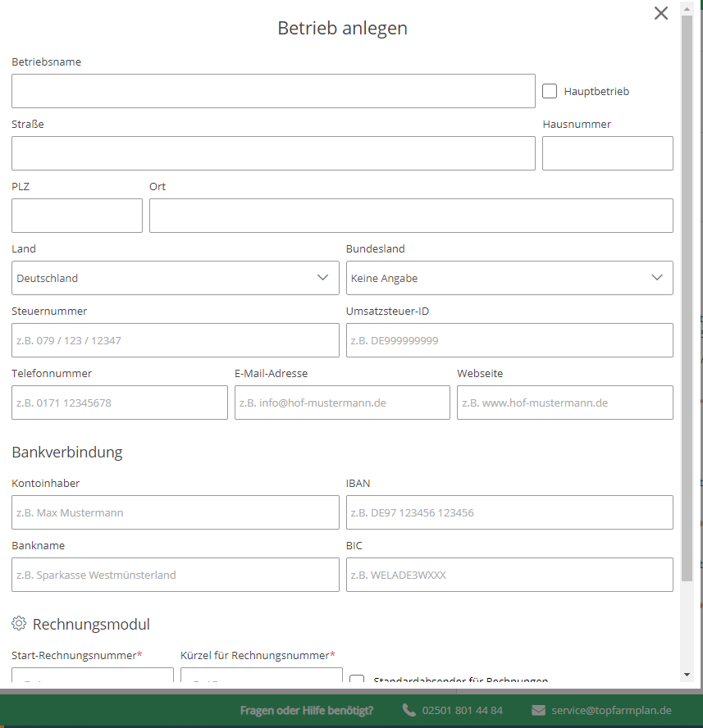This screenshot has height=728, width=703.
Task: Focus the Telefonnummer input field
Action: click(x=120, y=403)
